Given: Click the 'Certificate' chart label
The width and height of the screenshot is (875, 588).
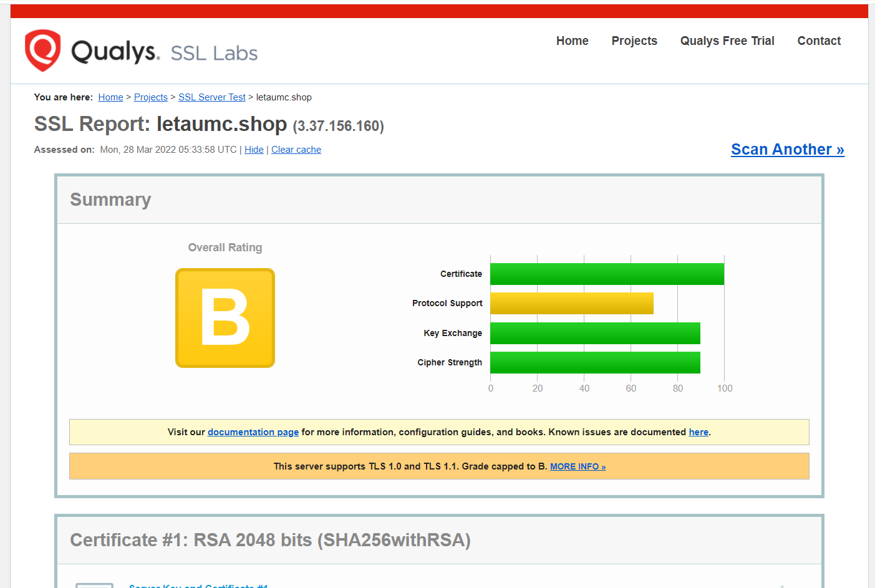Looking at the screenshot, I should pyautogui.click(x=461, y=274).
